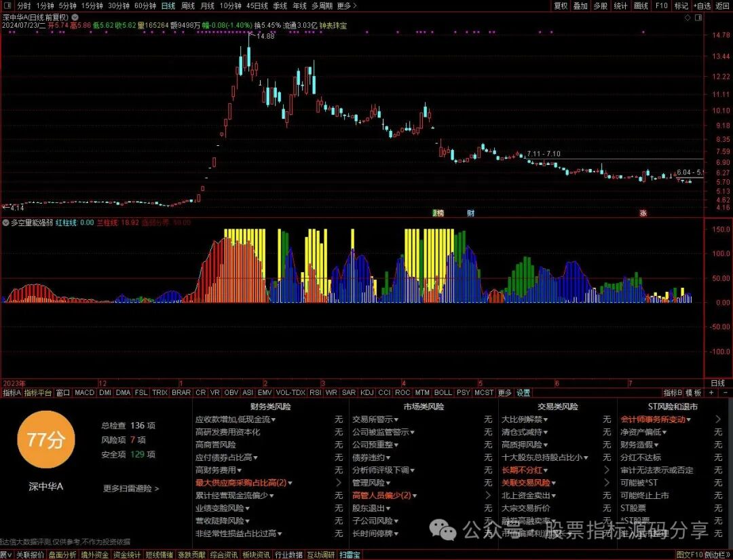
Task: Open the 盘面分析 bottom tab
Action: pyautogui.click(x=62, y=555)
